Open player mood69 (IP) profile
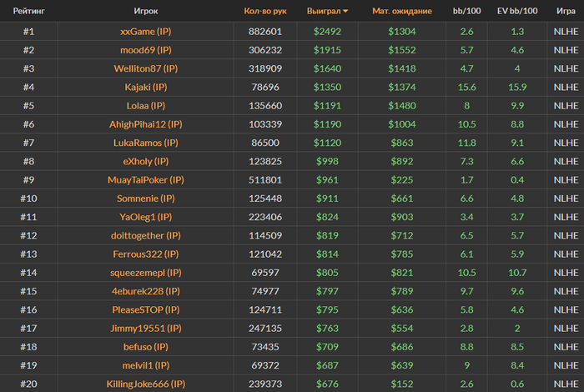Image resolution: width=584 pixels, height=392 pixels. [145, 50]
